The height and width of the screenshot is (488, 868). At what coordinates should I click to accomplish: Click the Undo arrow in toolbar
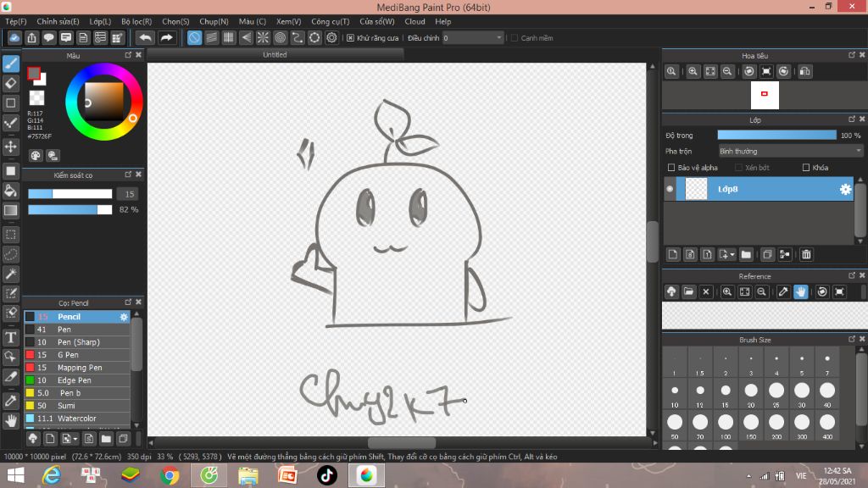point(145,37)
